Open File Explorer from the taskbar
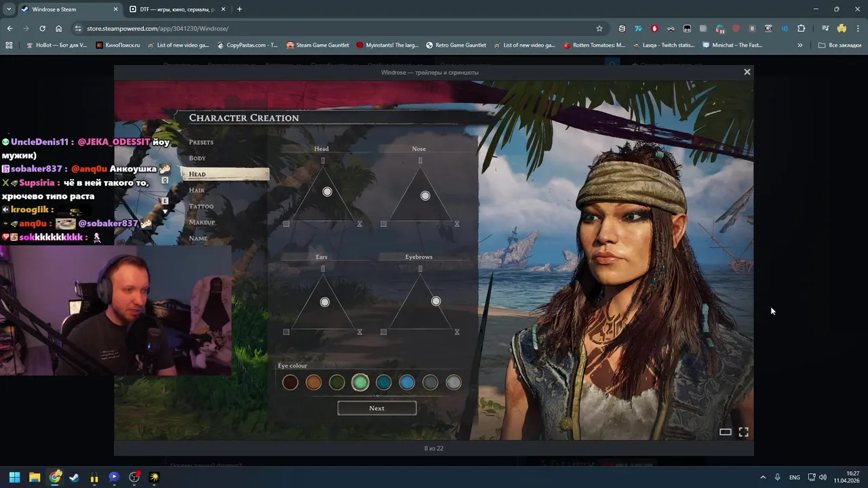 pos(35,477)
